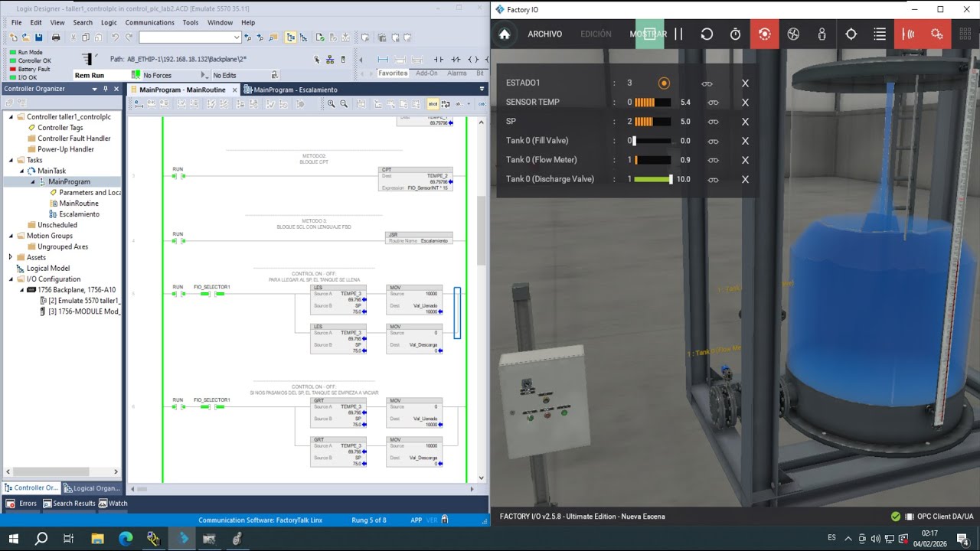This screenshot has height=551, width=980.
Task: Click the Print icon in Logix toolbar
Action: (x=56, y=37)
